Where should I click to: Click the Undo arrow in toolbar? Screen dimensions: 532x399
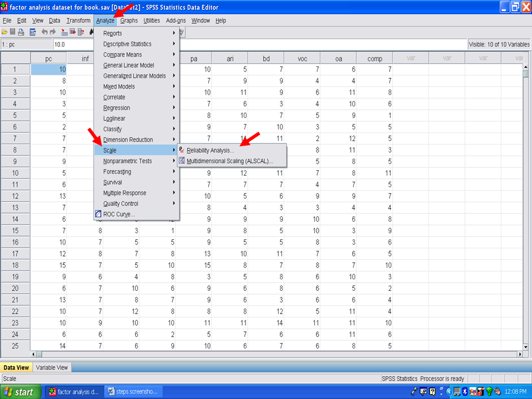[45, 32]
